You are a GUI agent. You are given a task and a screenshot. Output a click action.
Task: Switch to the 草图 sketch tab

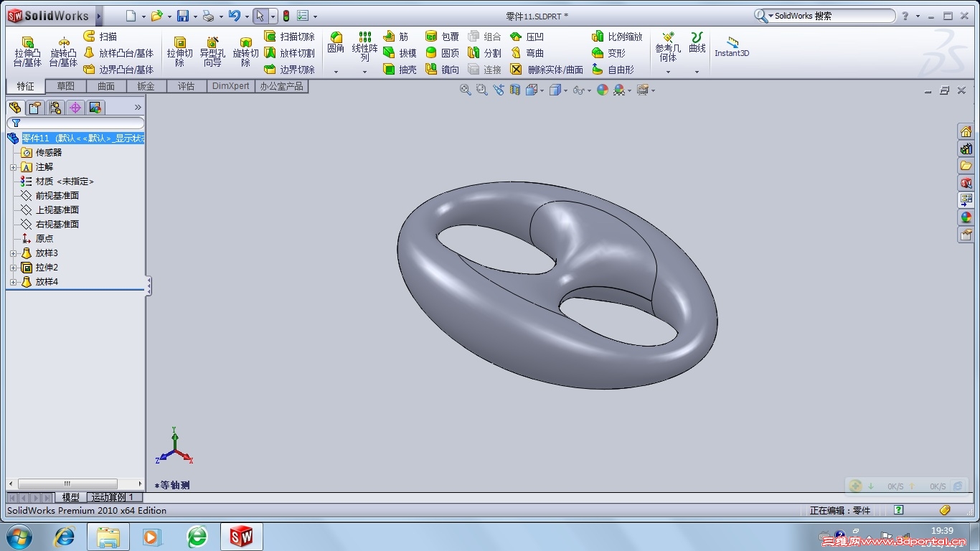coord(65,86)
